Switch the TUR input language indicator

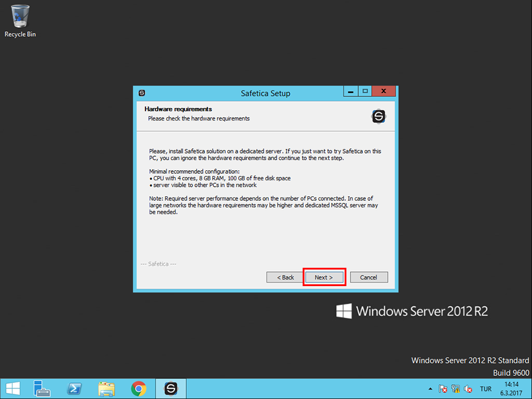point(485,389)
